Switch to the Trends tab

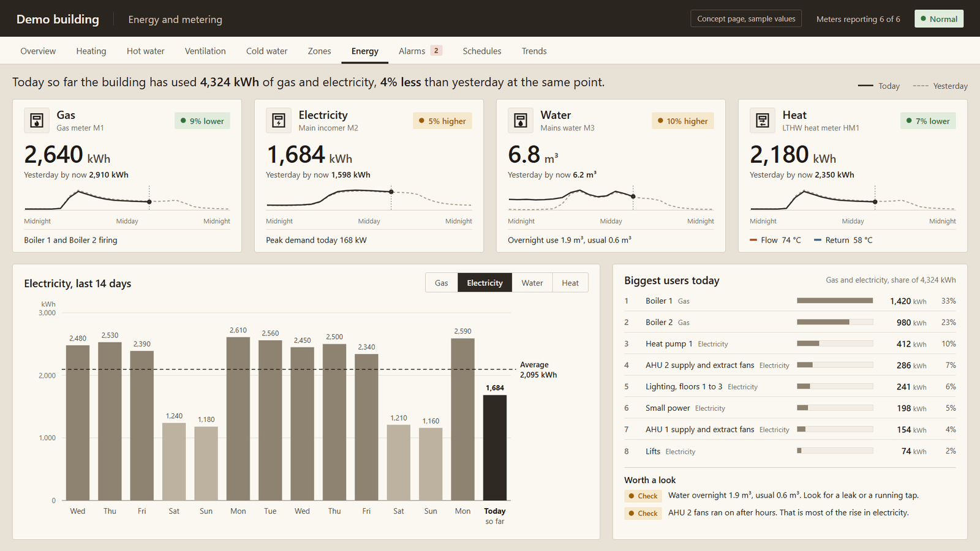534,51
